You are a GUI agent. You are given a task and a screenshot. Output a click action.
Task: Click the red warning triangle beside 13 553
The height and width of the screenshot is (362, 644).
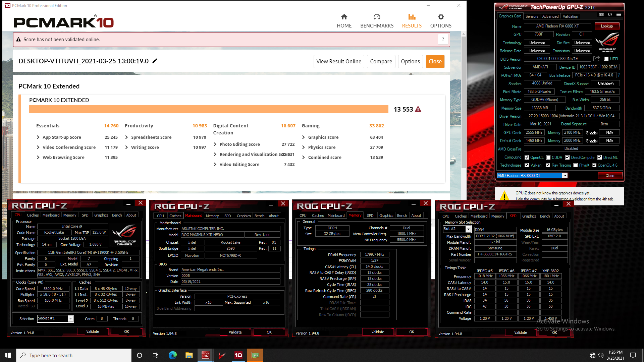point(418,109)
